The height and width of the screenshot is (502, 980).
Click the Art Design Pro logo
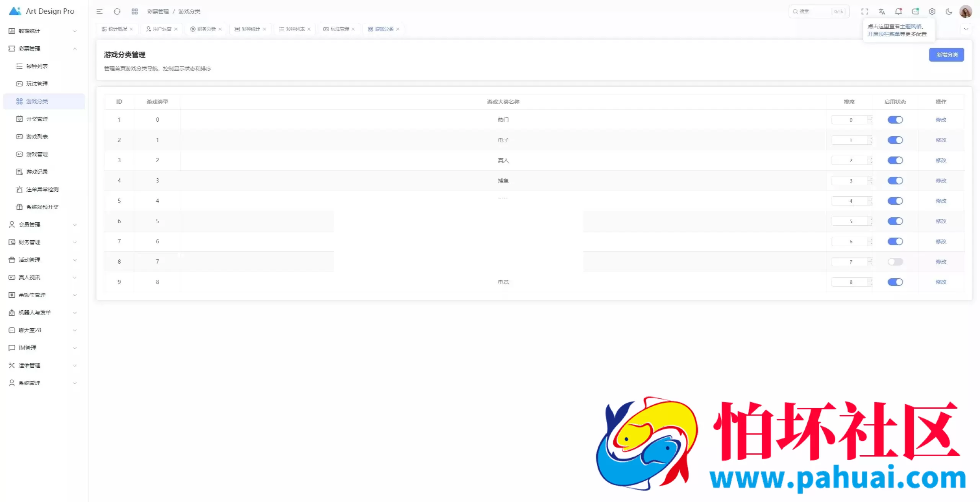(41, 11)
